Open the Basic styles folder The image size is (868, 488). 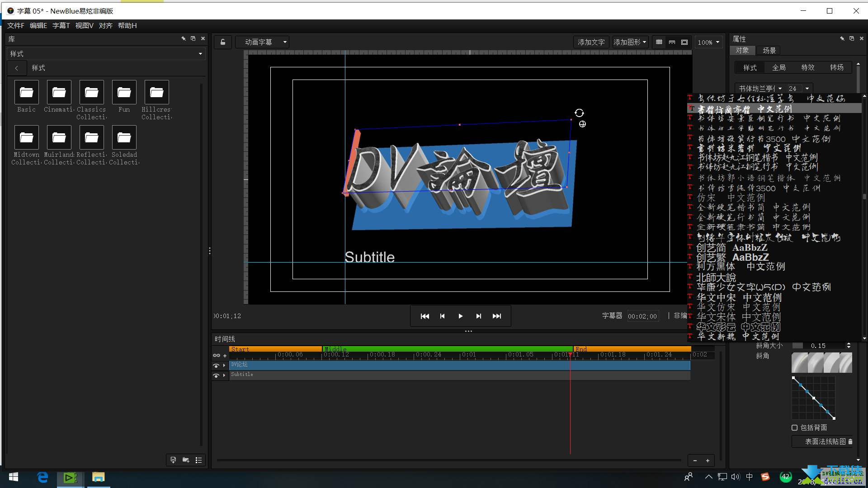[x=26, y=93]
